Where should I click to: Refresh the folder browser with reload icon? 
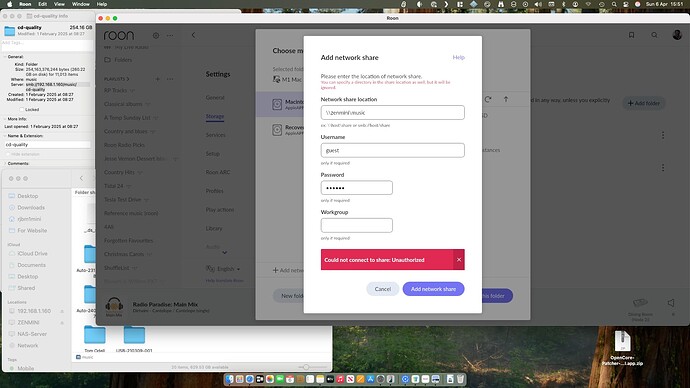488,99
